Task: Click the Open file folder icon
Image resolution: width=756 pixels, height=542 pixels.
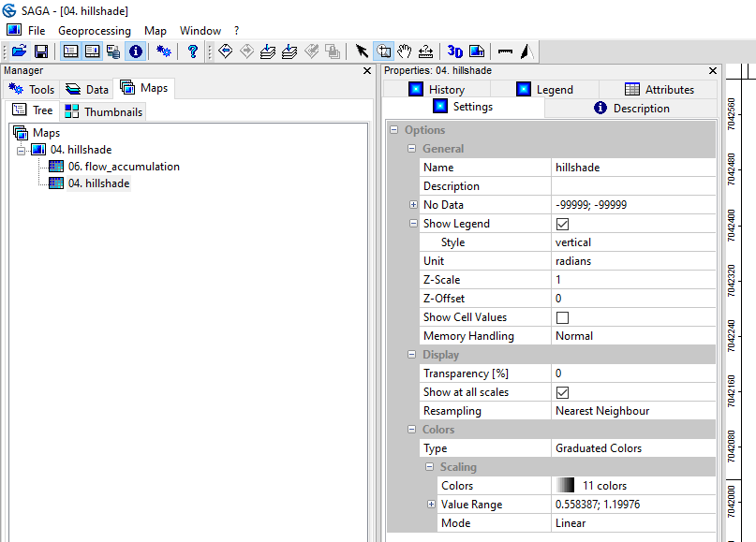Action: pos(19,51)
